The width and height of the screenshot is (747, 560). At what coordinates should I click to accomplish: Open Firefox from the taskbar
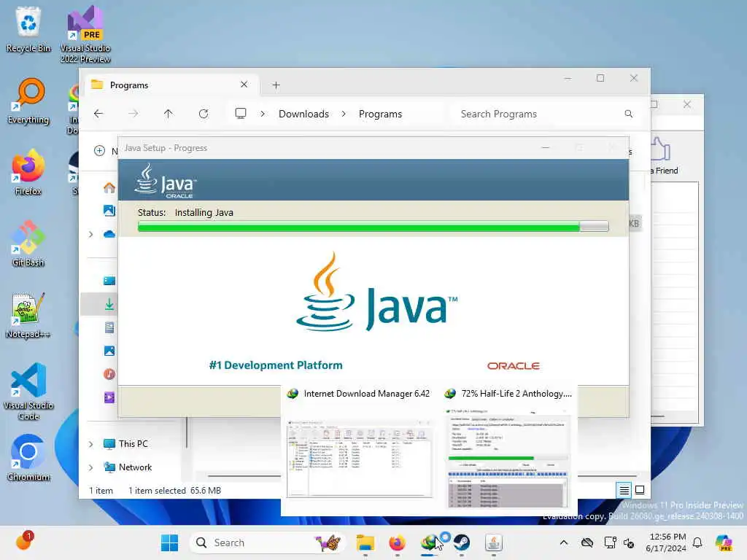pyautogui.click(x=397, y=542)
